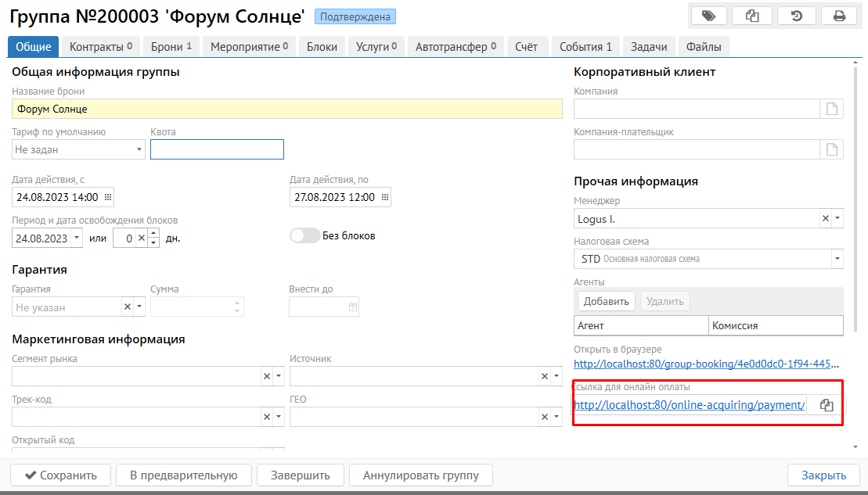Open the Компания-плательщик selection icon

[832, 149]
